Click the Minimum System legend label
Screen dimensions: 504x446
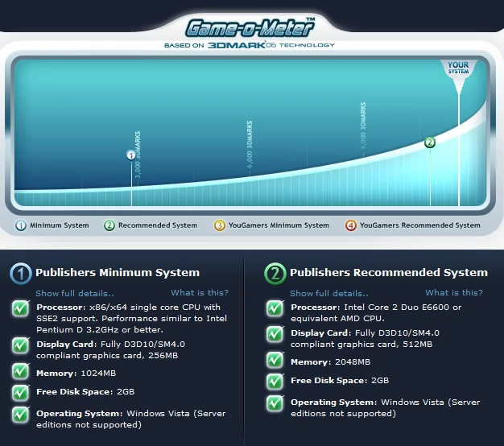[x=60, y=225]
